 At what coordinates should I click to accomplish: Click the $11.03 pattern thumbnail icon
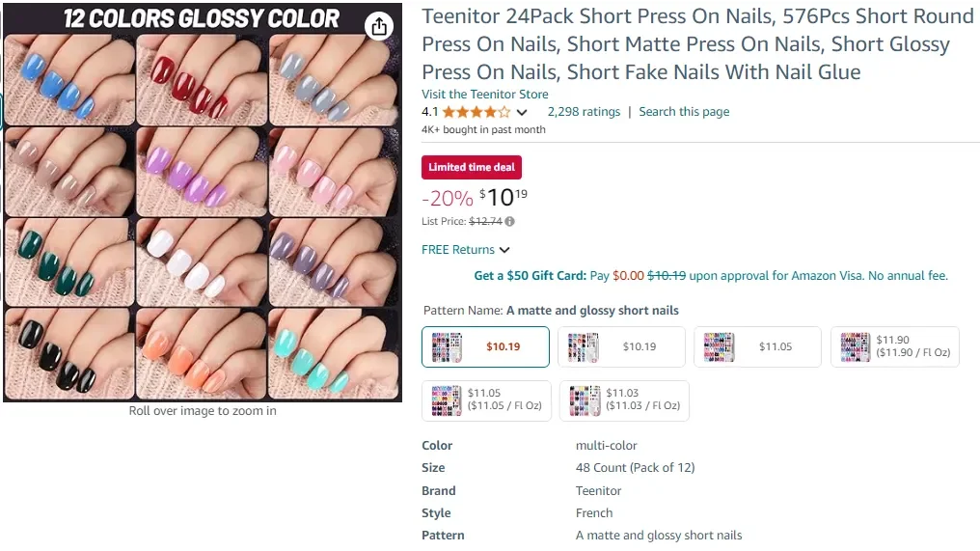tap(585, 400)
